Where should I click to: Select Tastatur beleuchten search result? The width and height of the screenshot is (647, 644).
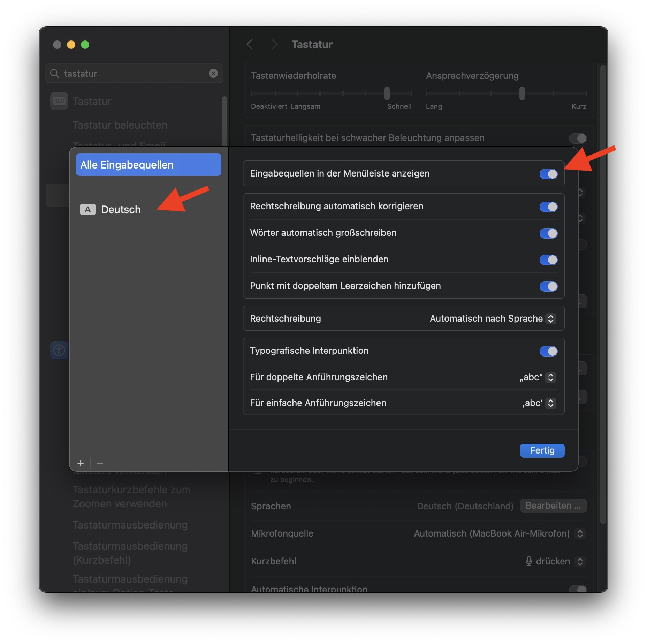pyautogui.click(x=120, y=125)
